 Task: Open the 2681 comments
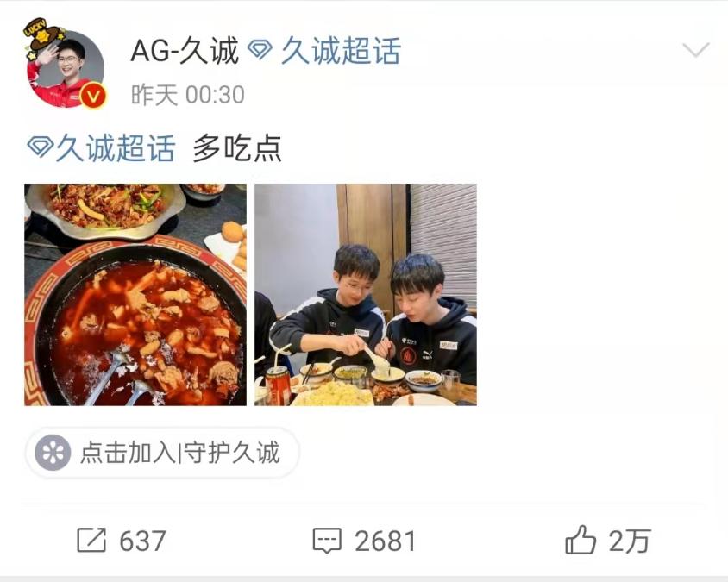[386, 541]
